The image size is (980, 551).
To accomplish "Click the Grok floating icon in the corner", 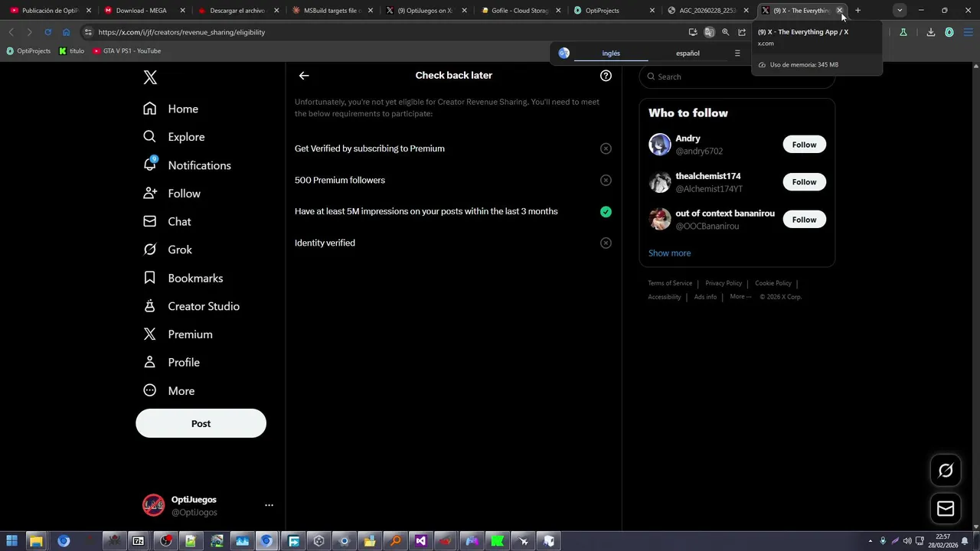I will click(946, 471).
